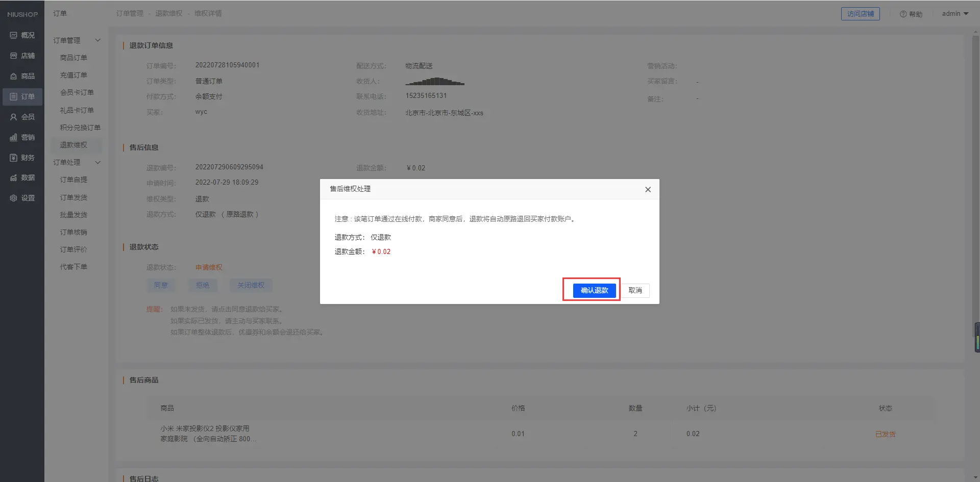Screen dimensions: 980x482
Task: Click the 概况 overview icon in sidebar
Action: tap(14, 35)
